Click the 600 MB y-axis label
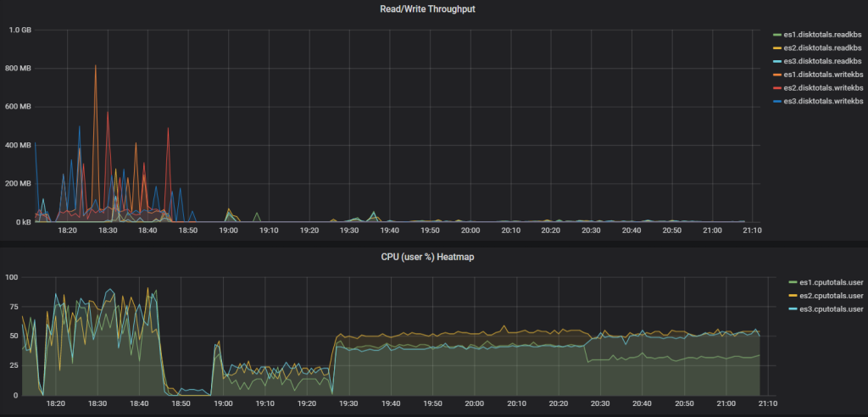The image size is (868, 417). (x=20, y=107)
